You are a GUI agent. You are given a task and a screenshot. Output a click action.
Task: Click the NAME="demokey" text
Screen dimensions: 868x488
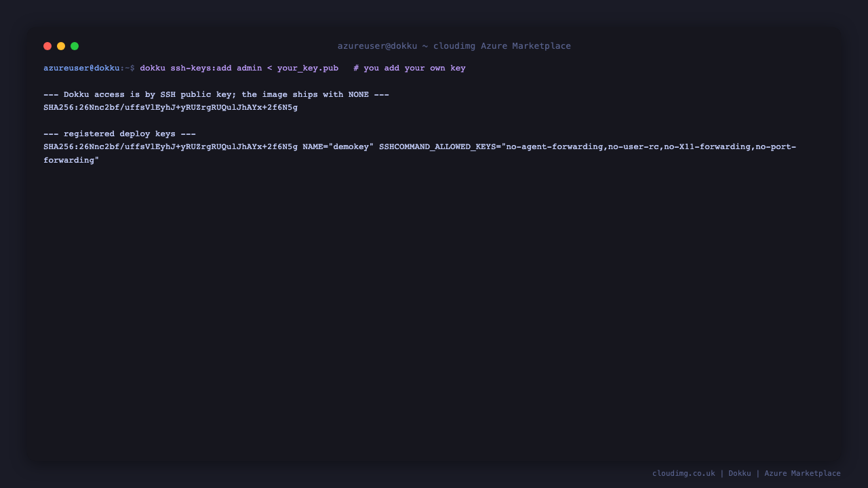(338, 147)
